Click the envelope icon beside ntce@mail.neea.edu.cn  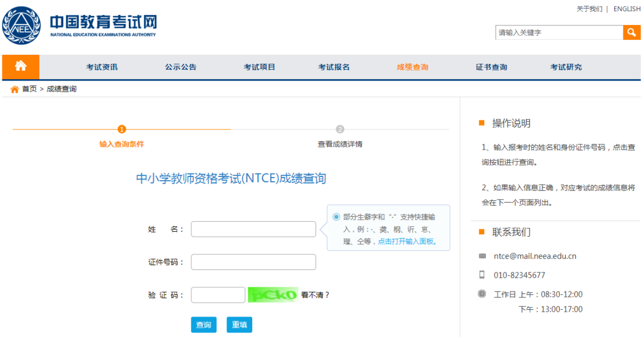coord(481,256)
